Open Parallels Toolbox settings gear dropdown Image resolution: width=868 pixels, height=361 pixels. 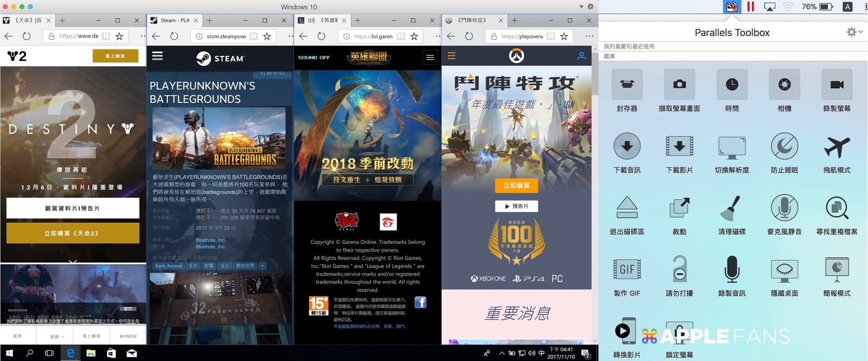tap(854, 33)
